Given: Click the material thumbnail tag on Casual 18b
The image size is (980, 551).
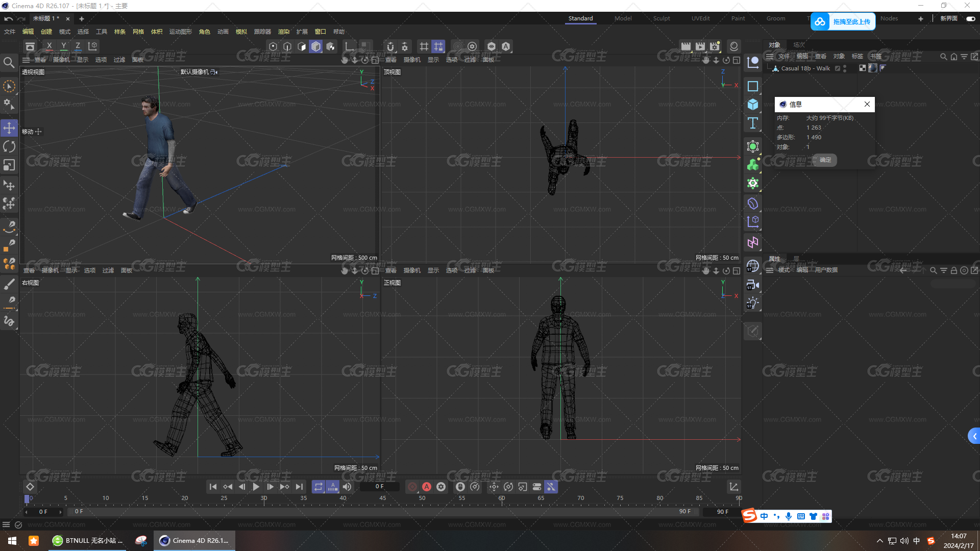Looking at the screenshot, I should pyautogui.click(x=873, y=68).
